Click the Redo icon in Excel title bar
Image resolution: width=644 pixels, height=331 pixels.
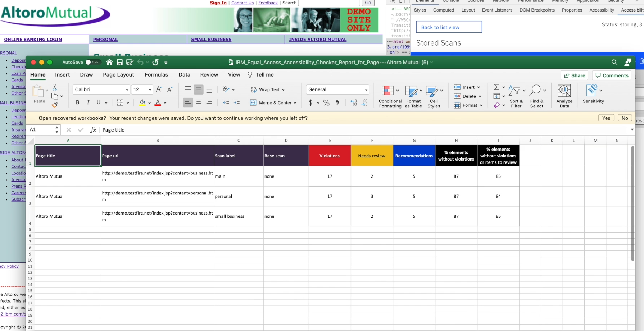pyautogui.click(x=155, y=62)
